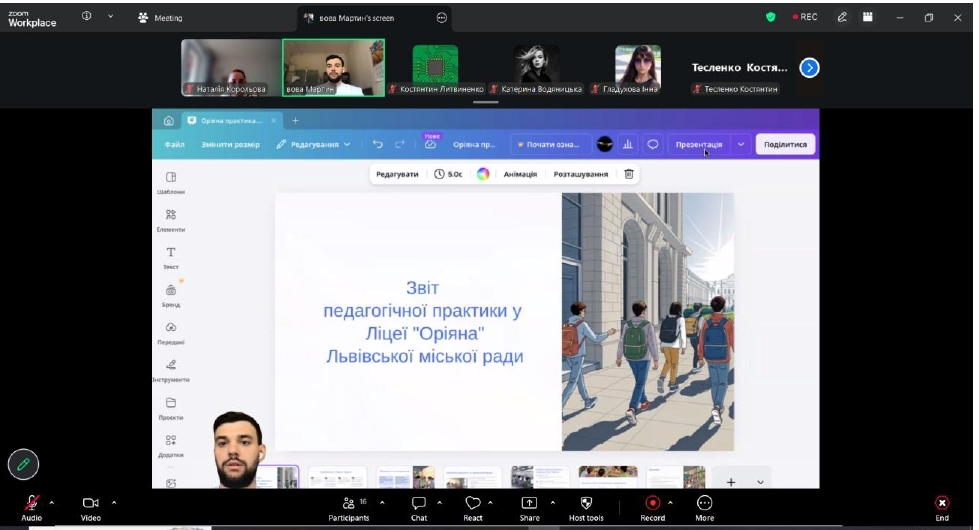
Task: Open the Canva comments bubble icon
Action: (652, 144)
